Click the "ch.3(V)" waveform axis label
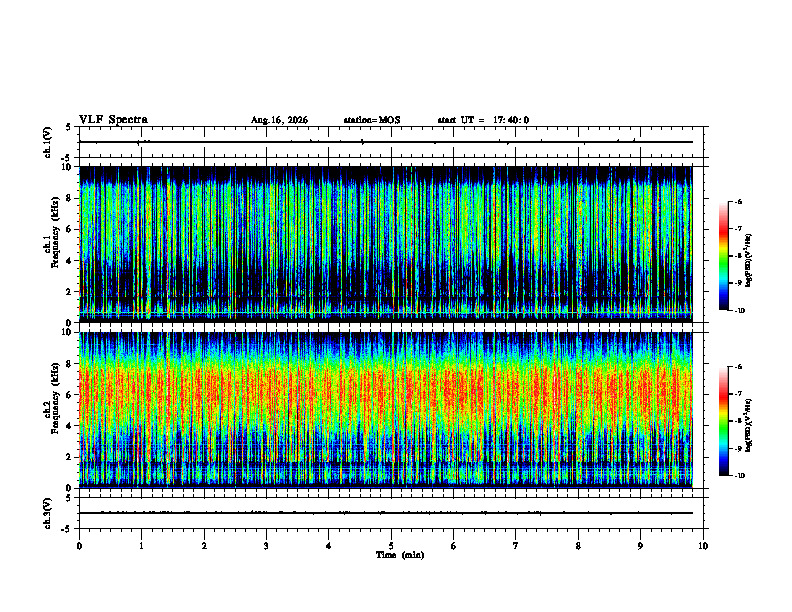The height and width of the screenshot is (612, 792). pos(47,513)
